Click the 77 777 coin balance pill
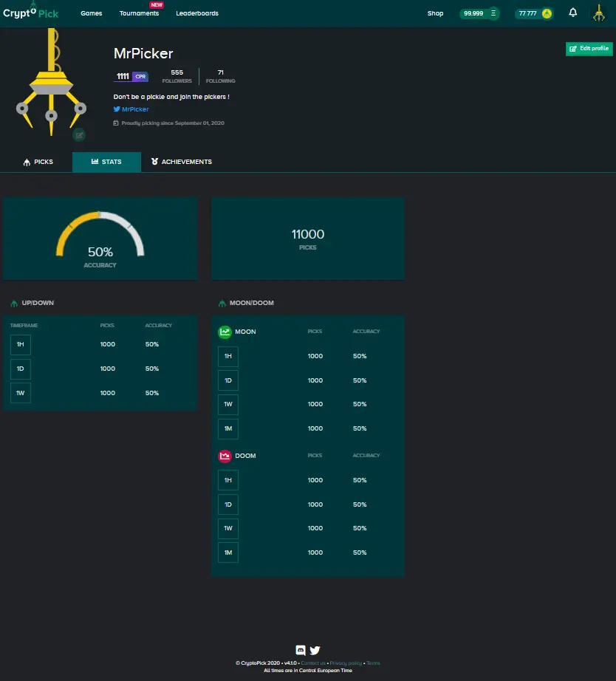Screen dimensions: 616x681 pos(534,13)
